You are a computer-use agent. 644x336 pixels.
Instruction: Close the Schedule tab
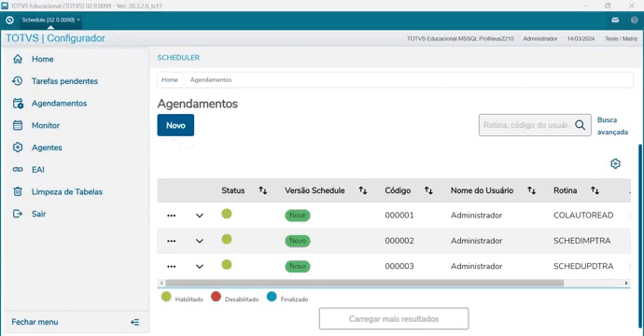coord(78,20)
